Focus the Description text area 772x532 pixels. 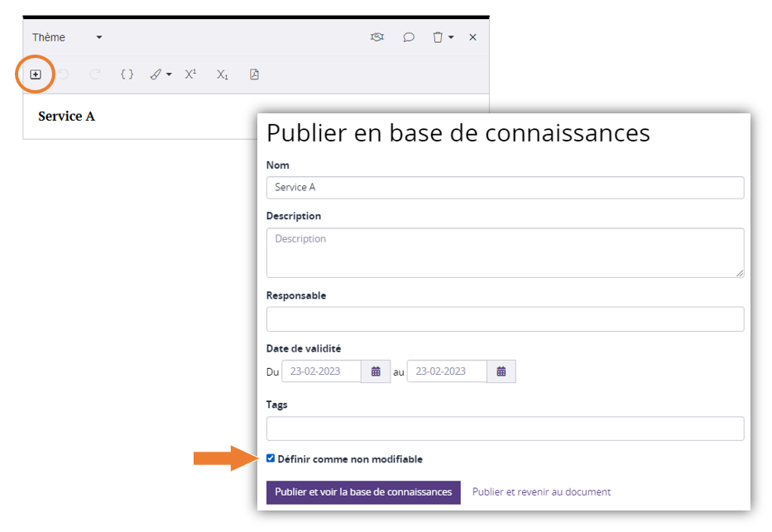tap(505, 252)
